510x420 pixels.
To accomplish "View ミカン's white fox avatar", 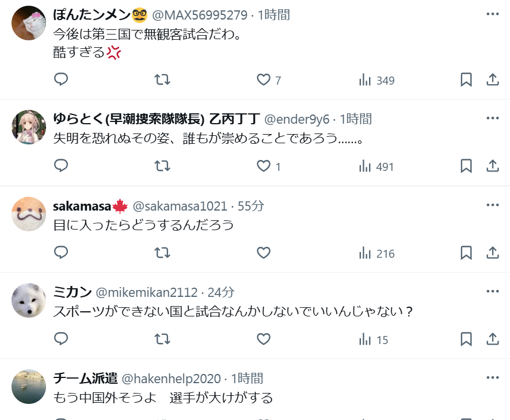I will (x=29, y=300).
